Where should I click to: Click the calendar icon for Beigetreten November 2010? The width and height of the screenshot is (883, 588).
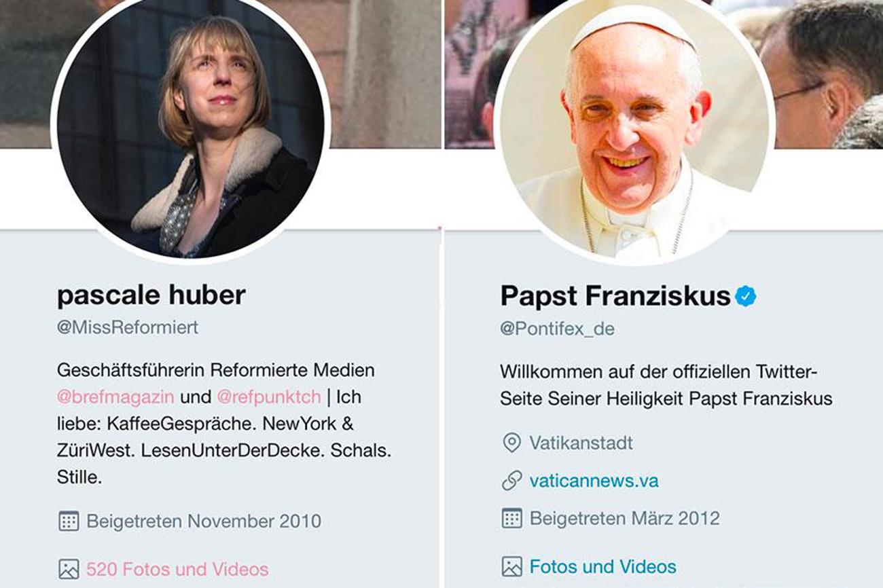point(68,519)
